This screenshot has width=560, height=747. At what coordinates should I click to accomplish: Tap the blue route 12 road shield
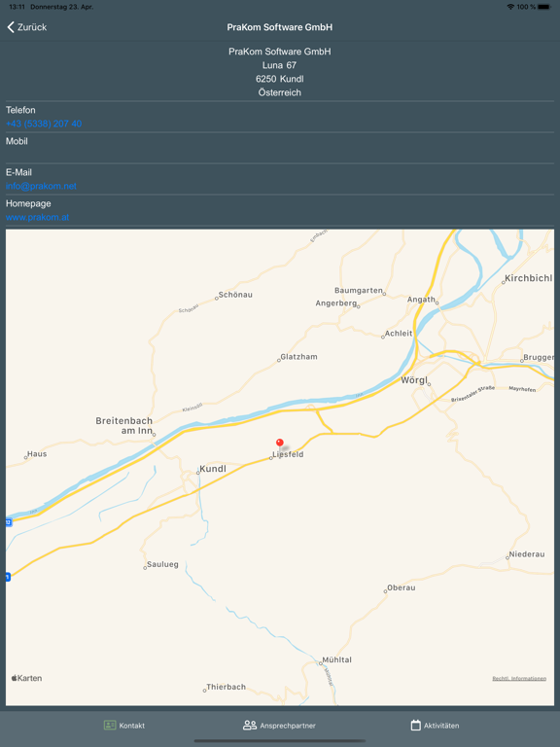(x=8, y=522)
